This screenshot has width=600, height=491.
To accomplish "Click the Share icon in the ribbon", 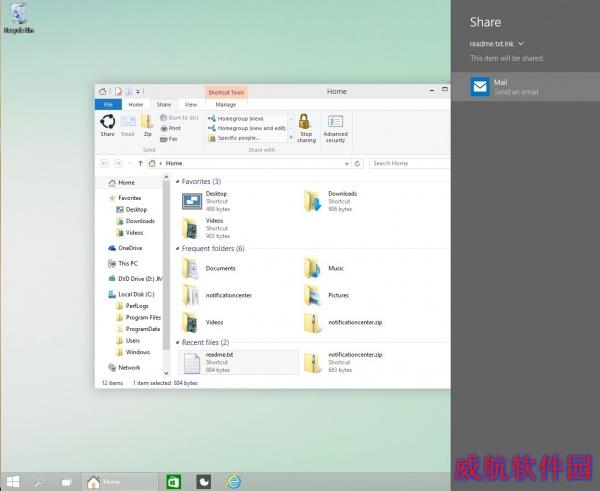I will (x=108, y=125).
